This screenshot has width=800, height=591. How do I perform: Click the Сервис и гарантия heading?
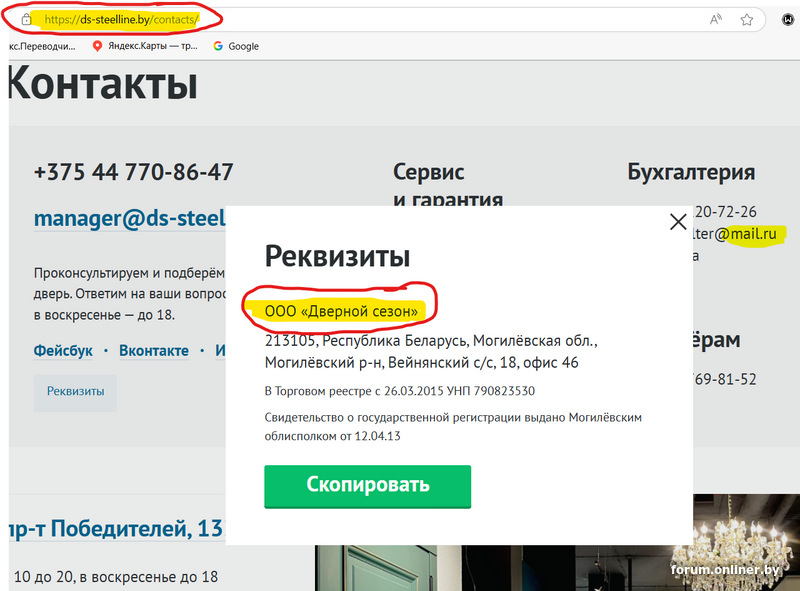point(448,184)
